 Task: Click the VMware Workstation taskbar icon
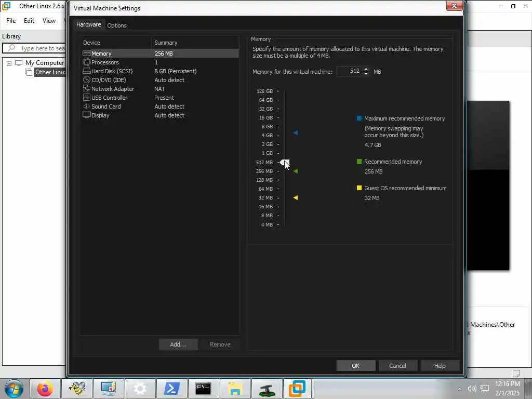tap(298, 389)
